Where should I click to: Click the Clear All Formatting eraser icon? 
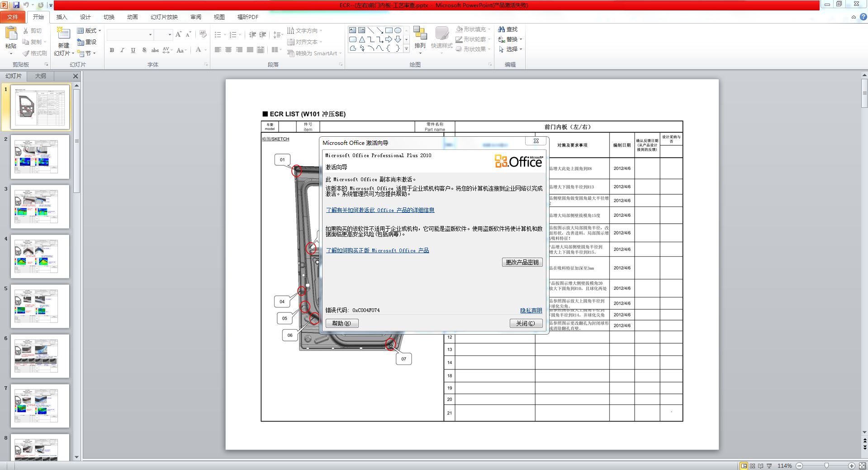[203, 34]
